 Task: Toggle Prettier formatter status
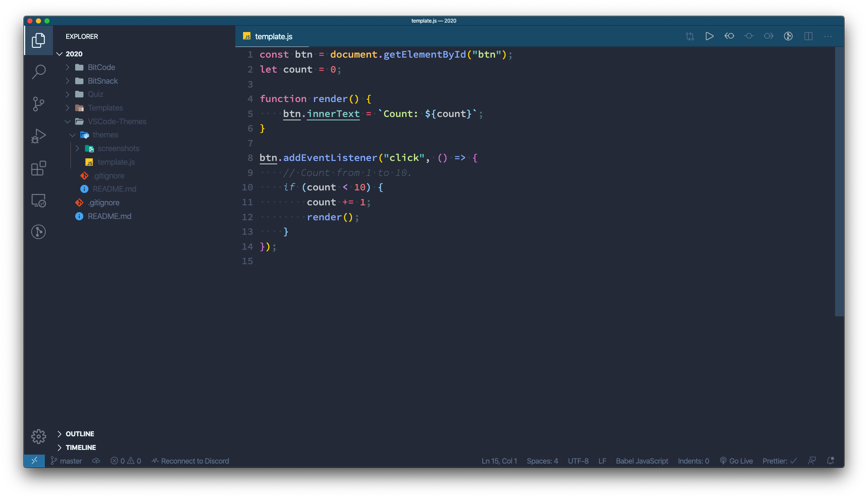click(779, 461)
